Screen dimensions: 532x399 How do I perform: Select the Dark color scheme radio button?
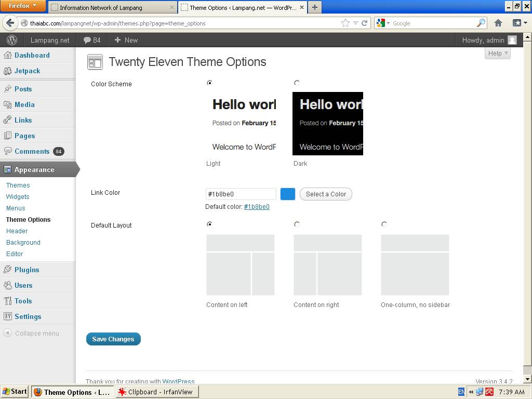297,83
